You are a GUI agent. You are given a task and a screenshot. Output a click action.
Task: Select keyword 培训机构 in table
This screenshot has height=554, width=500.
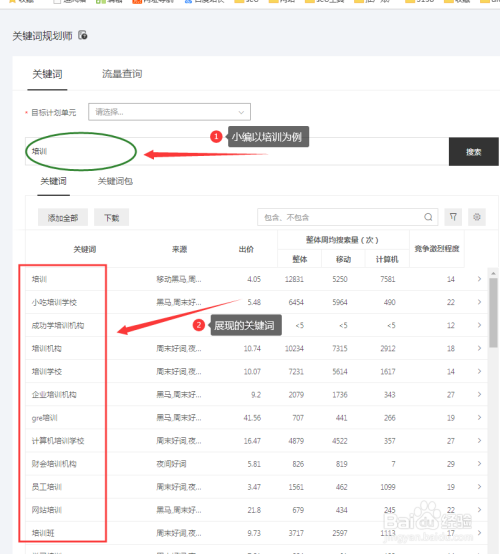pyautogui.click(x=47, y=348)
